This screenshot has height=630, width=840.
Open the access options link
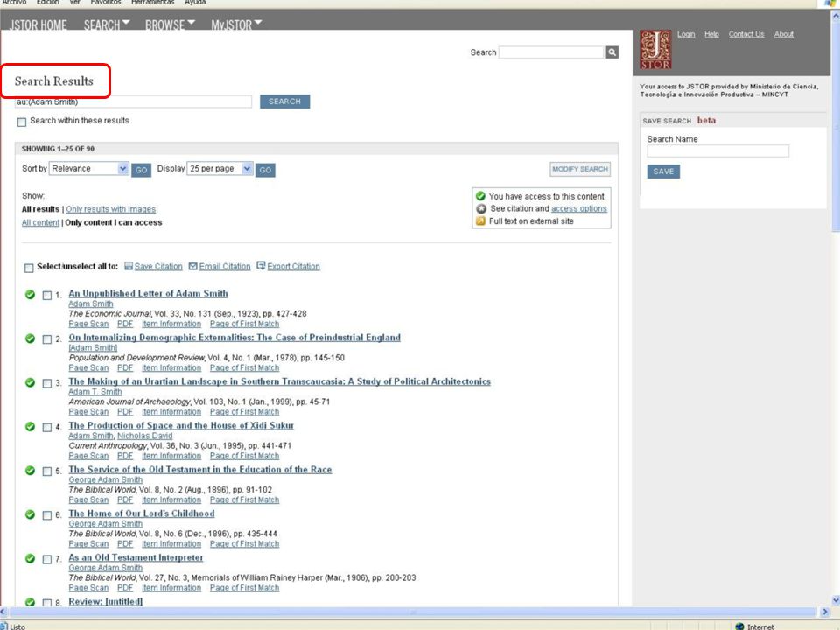(x=579, y=208)
